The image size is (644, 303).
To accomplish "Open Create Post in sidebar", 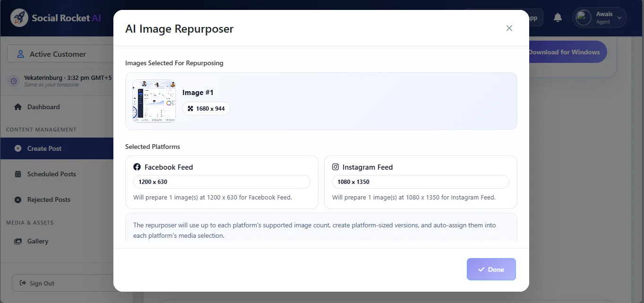I will click(x=57, y=148).
